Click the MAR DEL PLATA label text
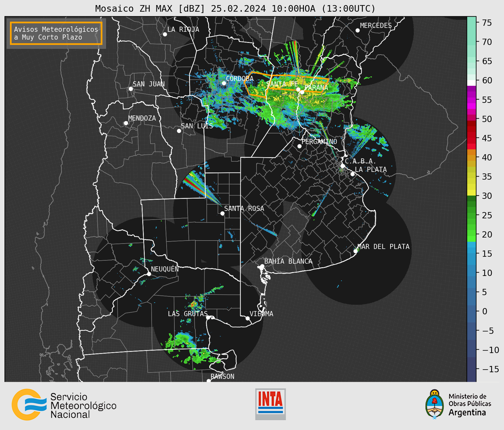Image resolution: width=504 pixels, height=430 pixels. [x=384, y=246]
